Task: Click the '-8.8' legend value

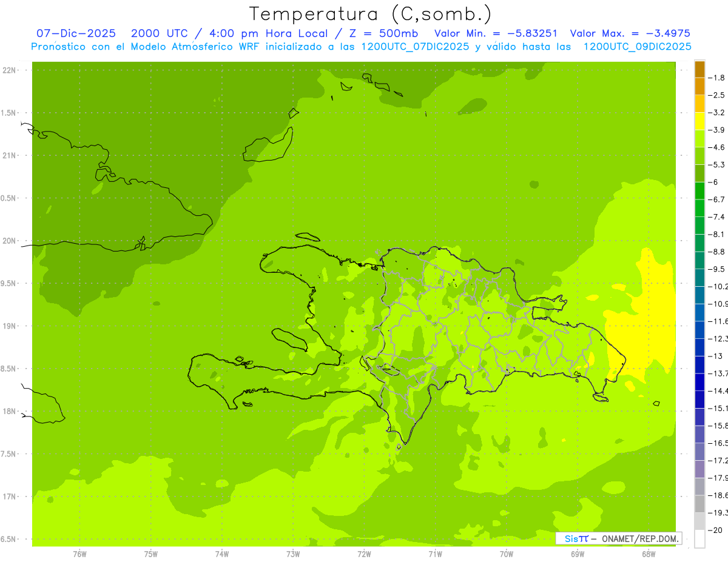Action: [x=717, y=252]
